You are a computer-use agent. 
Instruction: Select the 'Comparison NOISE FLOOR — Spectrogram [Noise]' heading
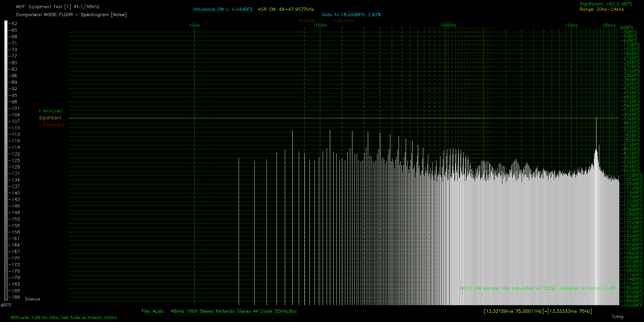coord(71,15)
